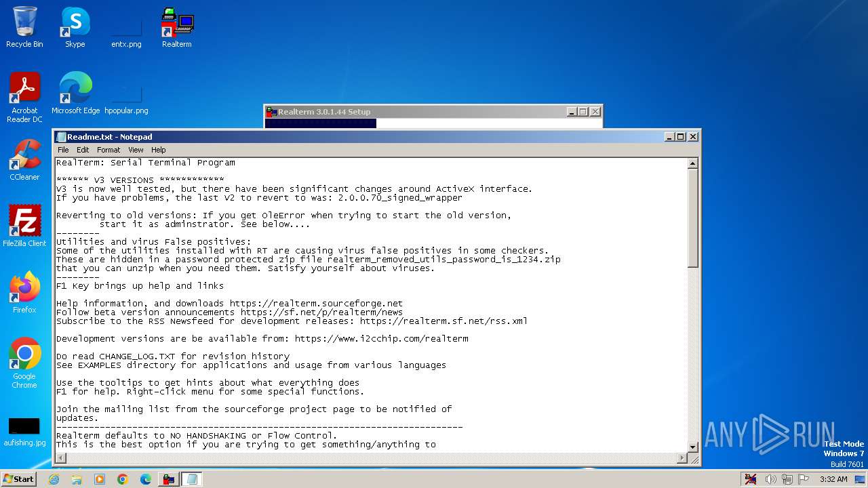
Task: Open Acrobat Reader DC shortcut
Action: coord(24,98)
